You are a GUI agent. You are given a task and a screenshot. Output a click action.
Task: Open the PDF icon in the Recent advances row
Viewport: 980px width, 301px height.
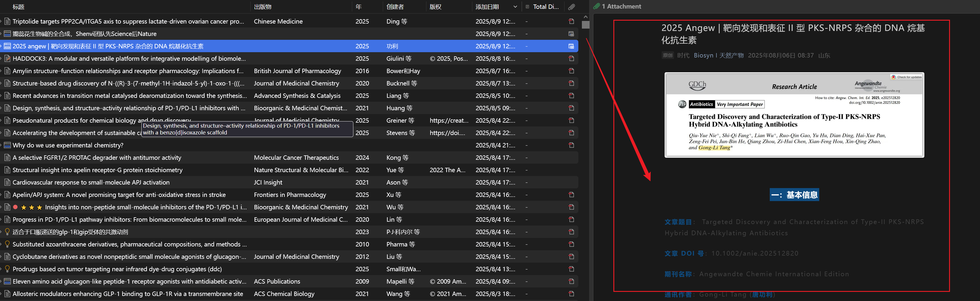[571, 96]
